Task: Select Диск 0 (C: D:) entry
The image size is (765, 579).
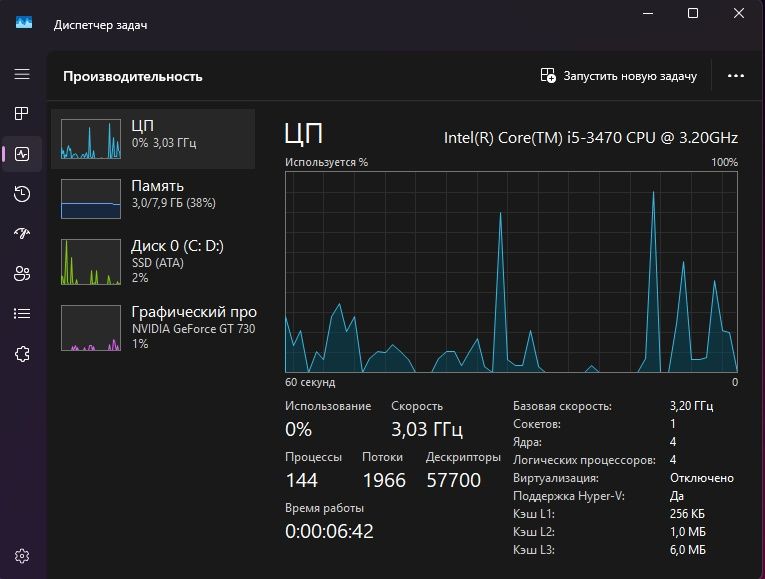Action: 153,262
